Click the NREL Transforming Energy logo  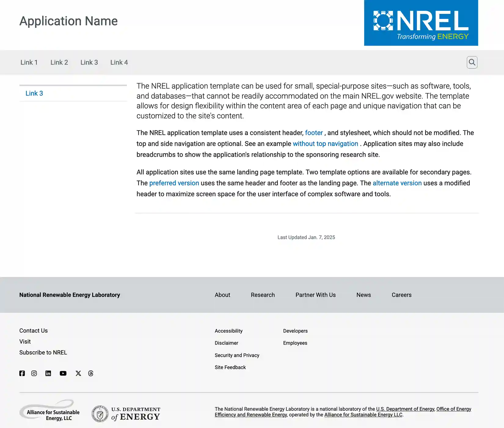(x=421, y=23)
